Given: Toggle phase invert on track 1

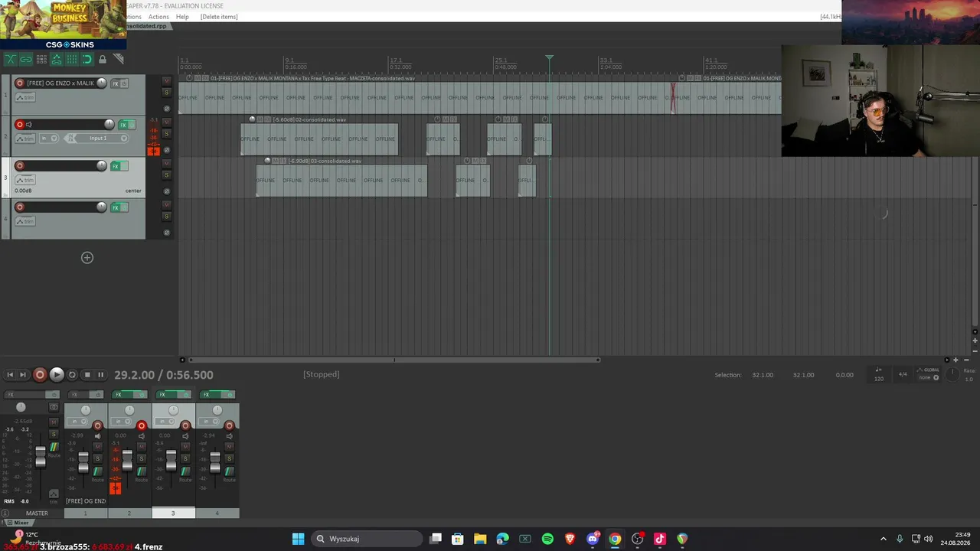Looking at the screenshot, I should (167, 108).
